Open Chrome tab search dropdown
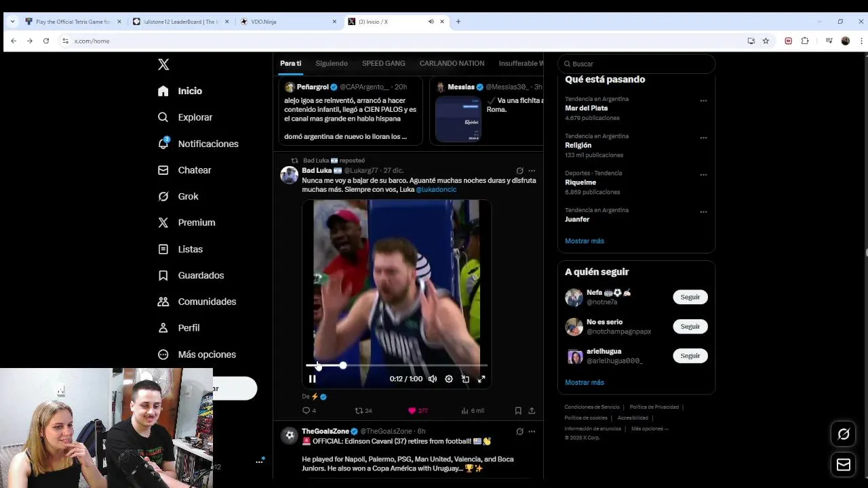868x488 pixels. point(12,22)
